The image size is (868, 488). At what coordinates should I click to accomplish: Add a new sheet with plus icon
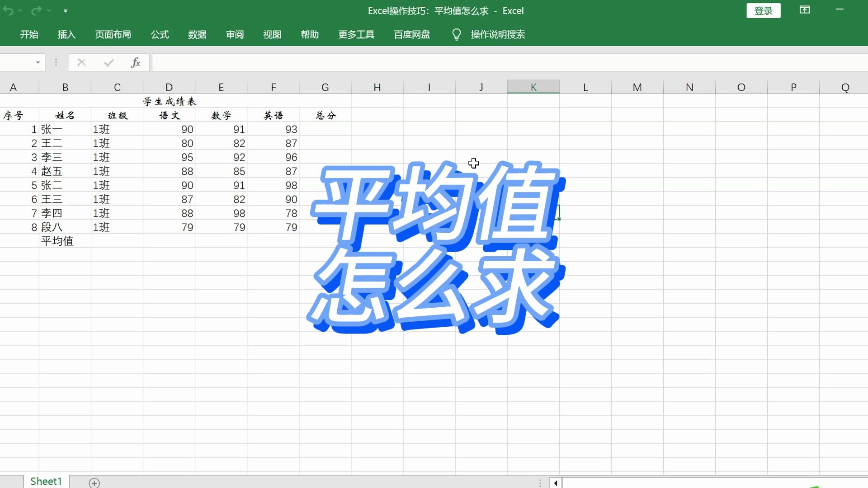(94, 483)
